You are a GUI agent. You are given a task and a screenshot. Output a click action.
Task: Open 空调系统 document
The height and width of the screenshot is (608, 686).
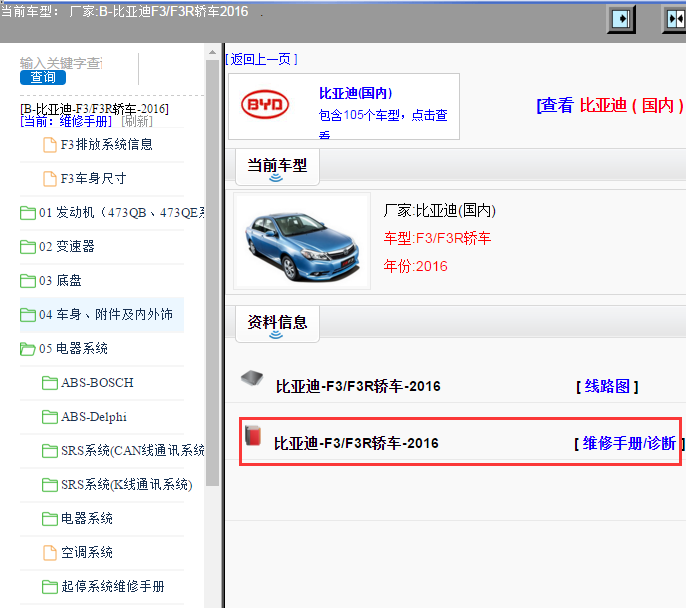click(x=87, y=552)
